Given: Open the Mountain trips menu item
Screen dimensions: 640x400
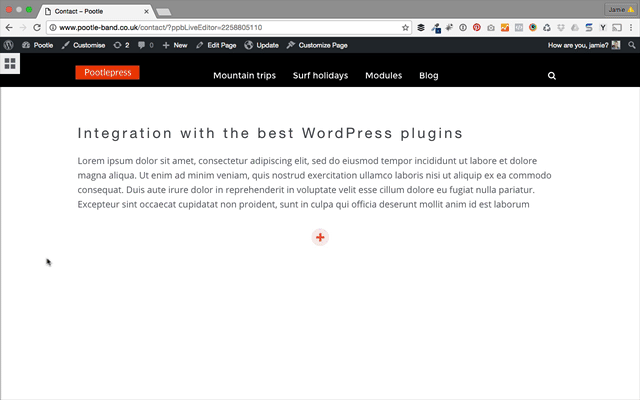Looking at the screenshot, I should pyautogui.click(x=244, y=76).
